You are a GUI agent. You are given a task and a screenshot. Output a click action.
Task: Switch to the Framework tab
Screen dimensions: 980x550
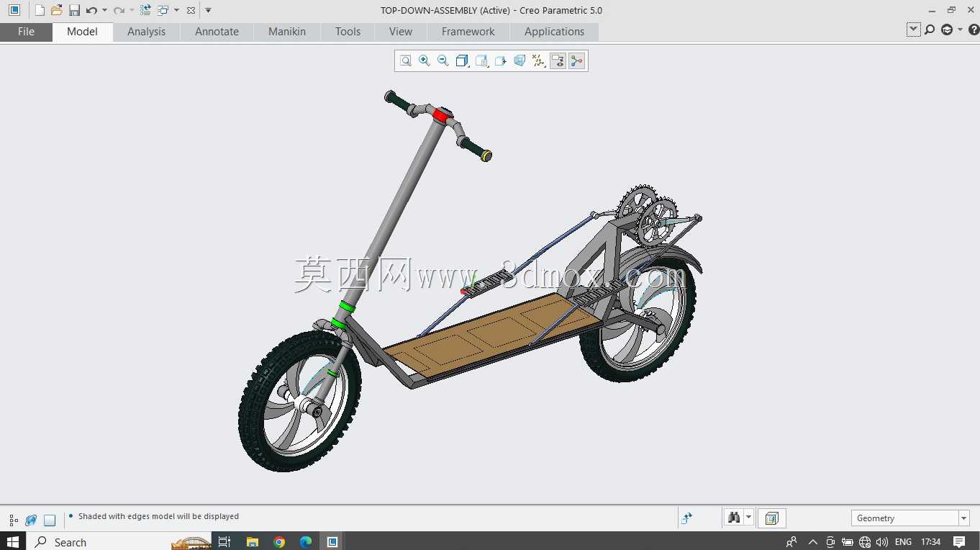click(x=468, y=32)
